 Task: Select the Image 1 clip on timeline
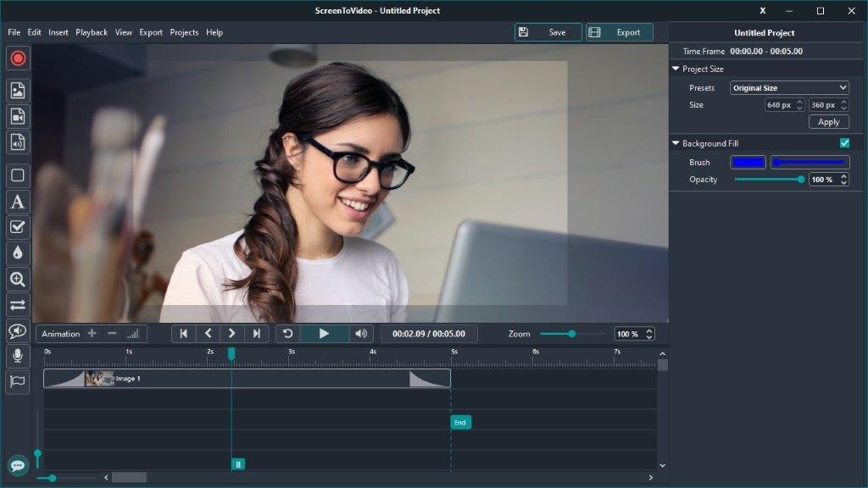tap(254, 379)
